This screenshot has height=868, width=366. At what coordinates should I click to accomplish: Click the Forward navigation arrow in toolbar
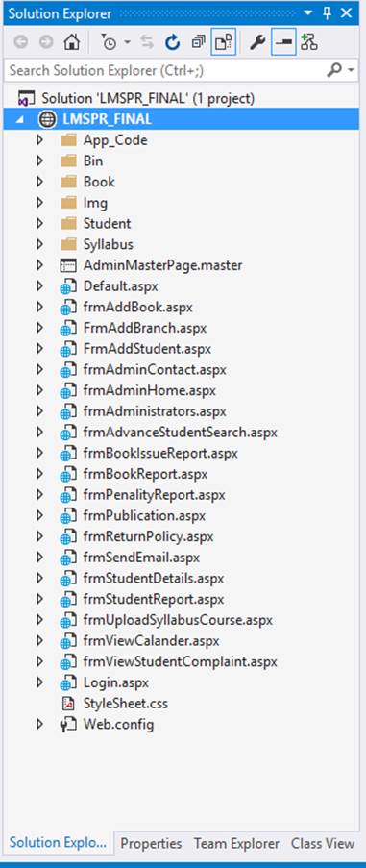point(46,42)
